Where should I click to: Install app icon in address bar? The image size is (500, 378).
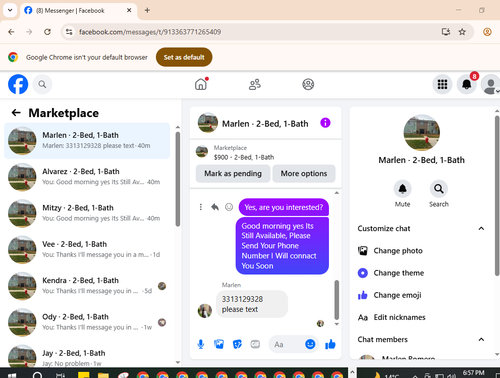pos(446,32)
